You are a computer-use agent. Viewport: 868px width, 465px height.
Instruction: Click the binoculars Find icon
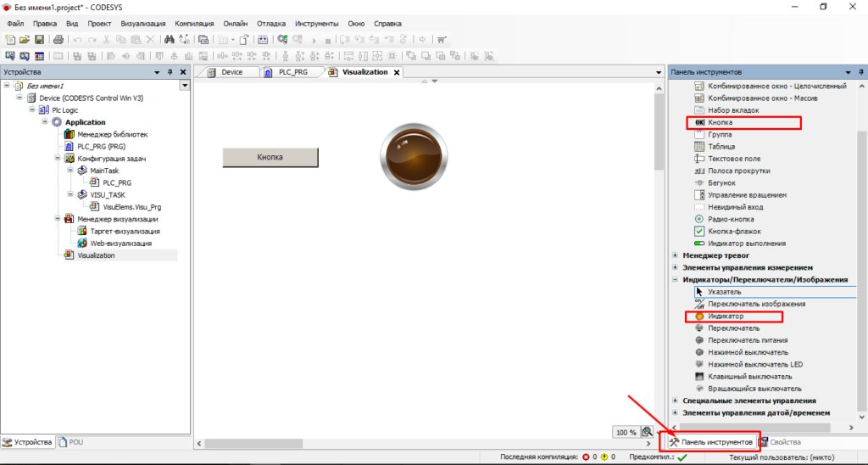(x=170, y=39)
